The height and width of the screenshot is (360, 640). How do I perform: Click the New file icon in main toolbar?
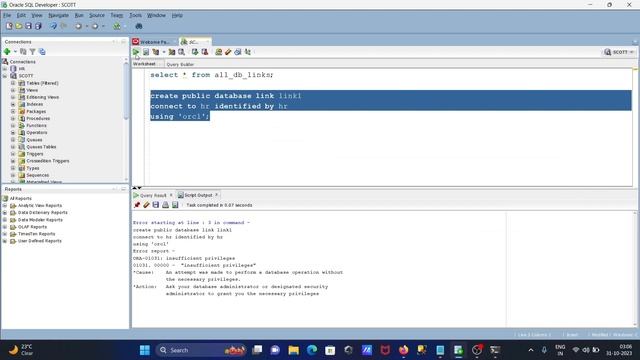(9, 26)
